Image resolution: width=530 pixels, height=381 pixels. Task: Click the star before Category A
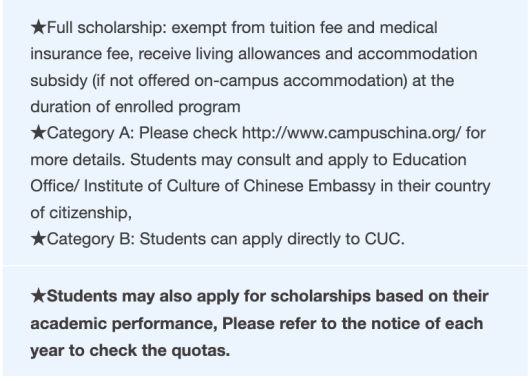pos(38,133)
